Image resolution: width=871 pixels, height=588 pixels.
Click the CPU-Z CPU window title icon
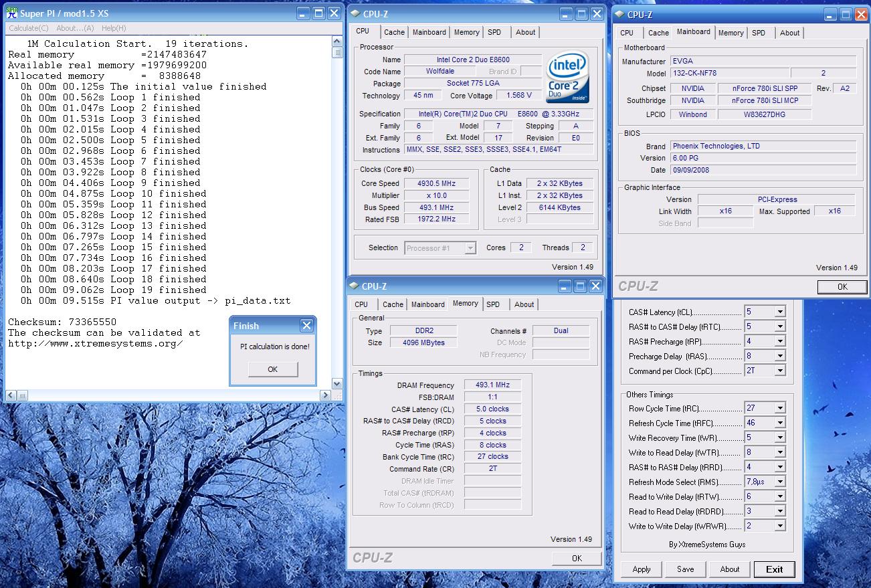(x=355, y=13)
